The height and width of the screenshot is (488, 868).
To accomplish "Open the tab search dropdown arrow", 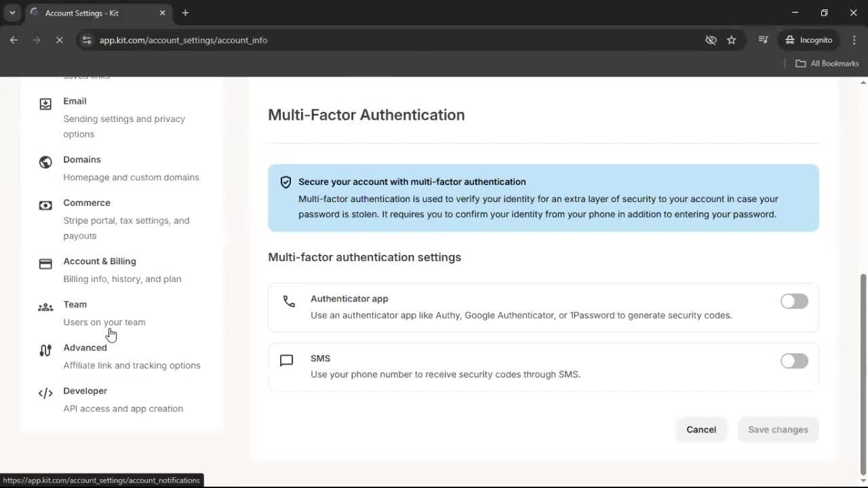I will pyautogui.click(x=12, y=13).
